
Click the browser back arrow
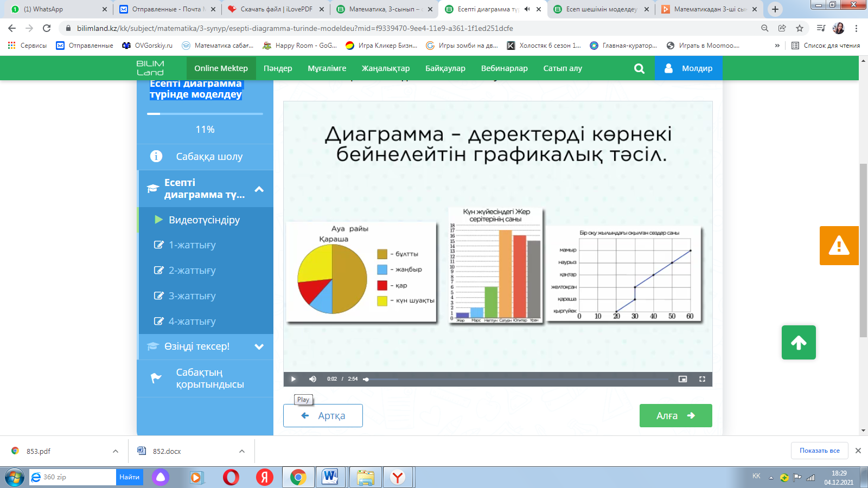[x=12, y=28]
